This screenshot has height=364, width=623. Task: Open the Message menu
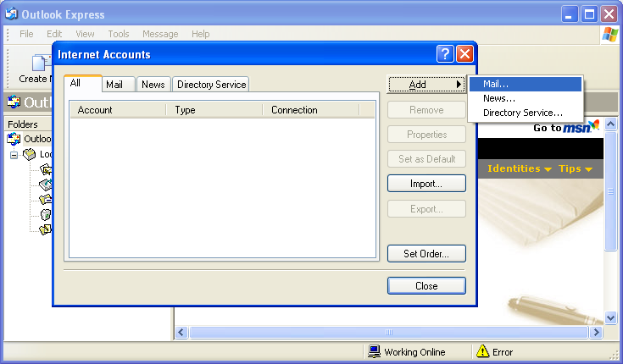point(160,34)
